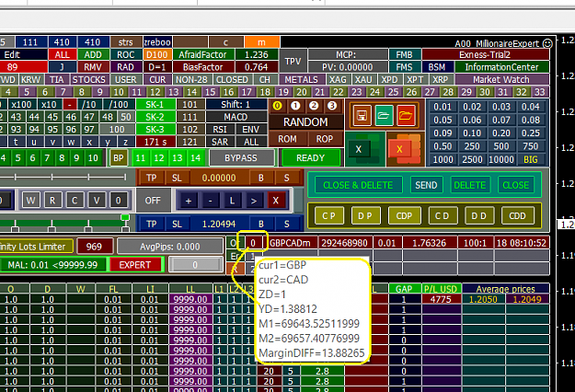Image resolution: width=575 pixels, height=392 pixels.
Task: Click the red folder icon
Action: (x=406, y=116)
